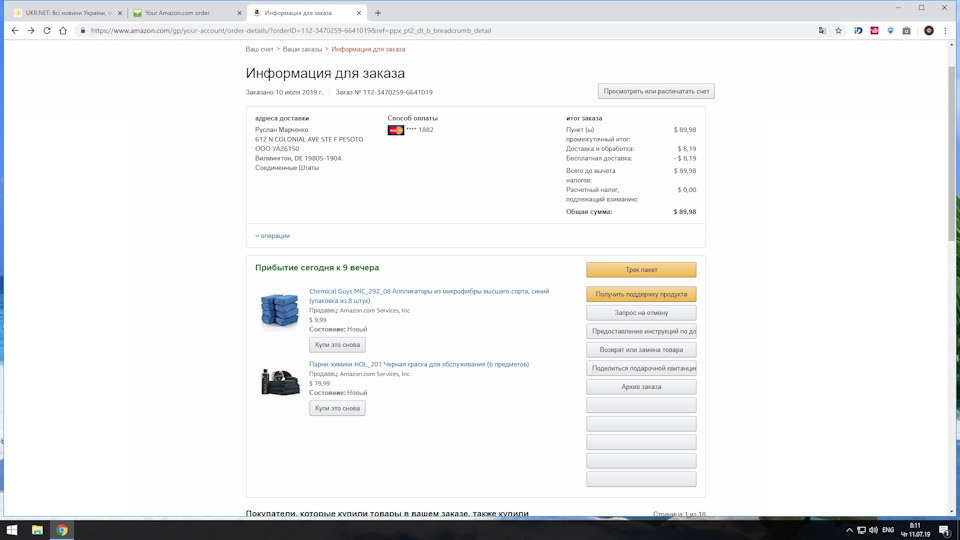Click the black detailing kit thumbnail
Image resolution: width=960 pixels, height=540 pixels.
(280, 382)
